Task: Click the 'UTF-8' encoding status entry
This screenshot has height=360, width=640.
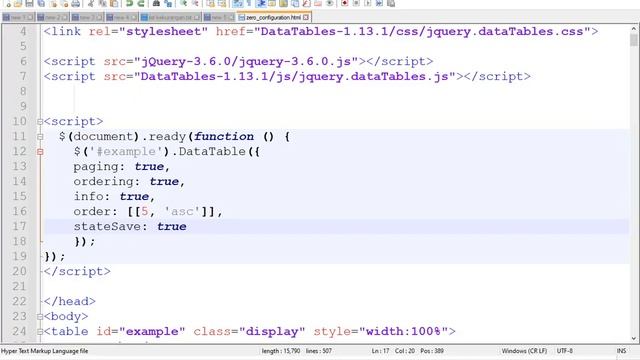Action: tap(564, 351)
